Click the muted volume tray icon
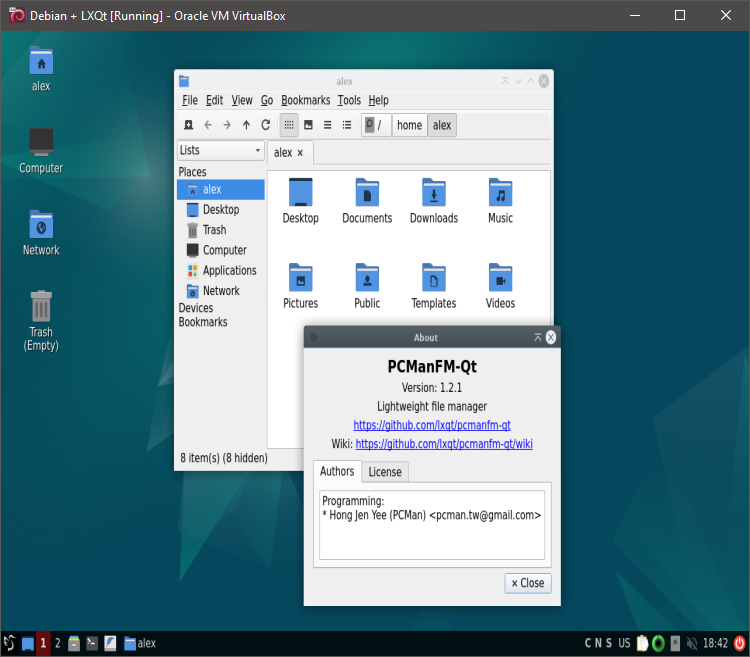 click(x=692, y=644)
